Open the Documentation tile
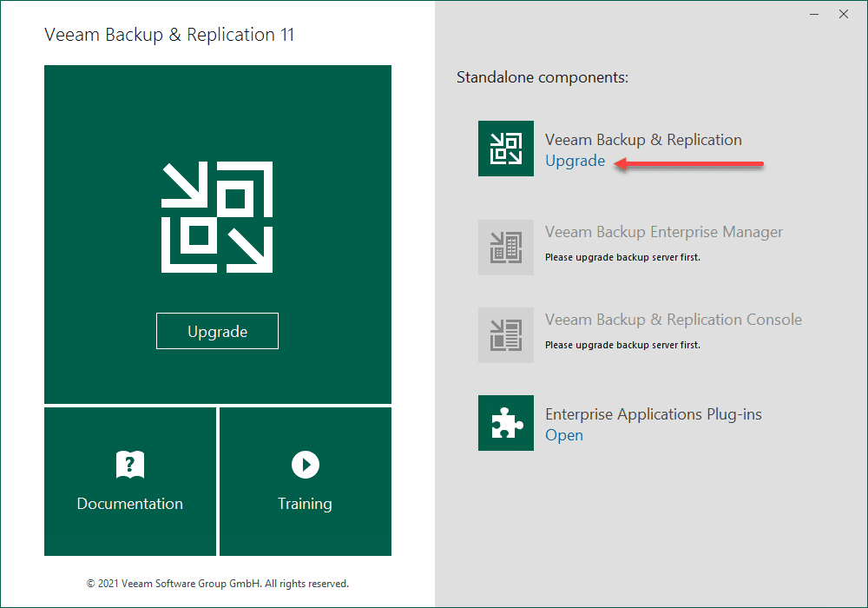 click(129, 481)
